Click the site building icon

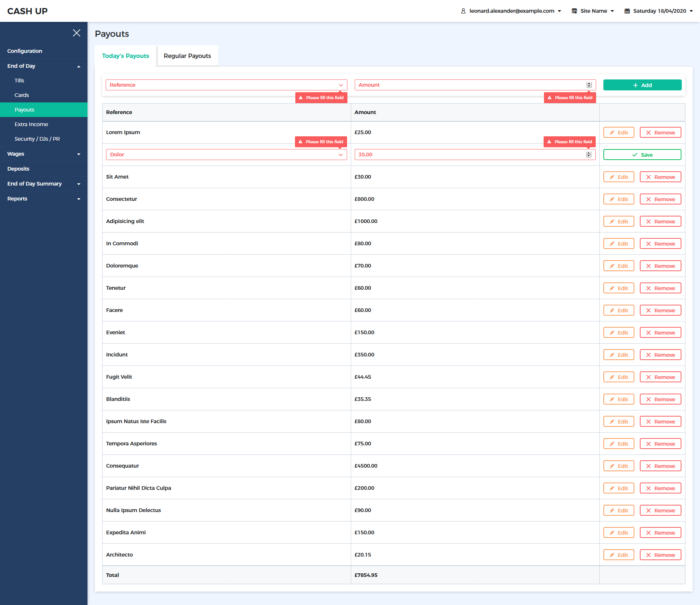pyautogui.click(x=574, y=11)
